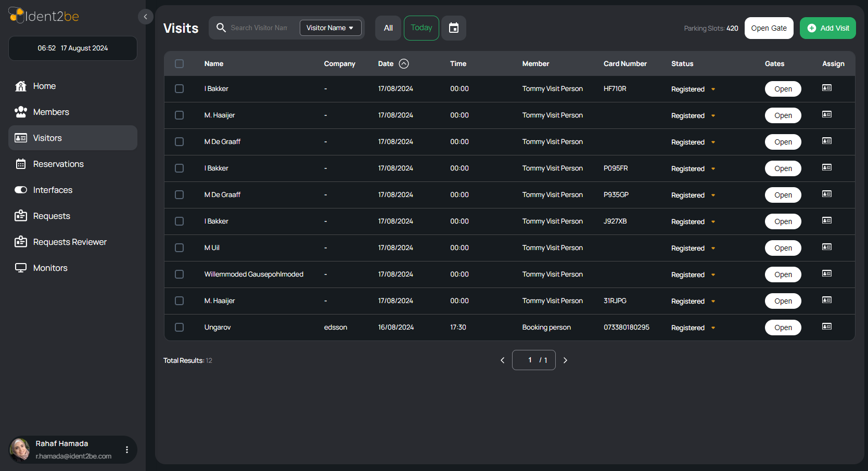The width and height of the screenshot is (868, 471).
Task: Check the box for Ungarov row
Action: click(x=180, y=328)
